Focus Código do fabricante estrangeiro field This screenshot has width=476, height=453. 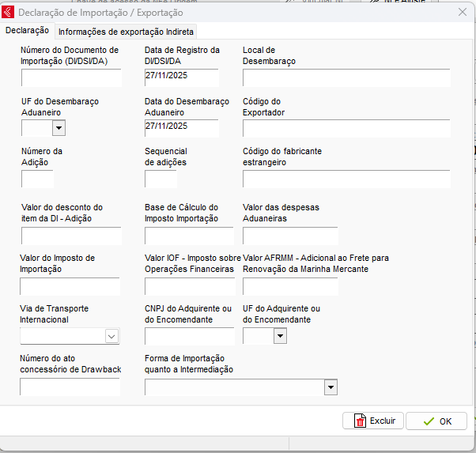point(346,179)
